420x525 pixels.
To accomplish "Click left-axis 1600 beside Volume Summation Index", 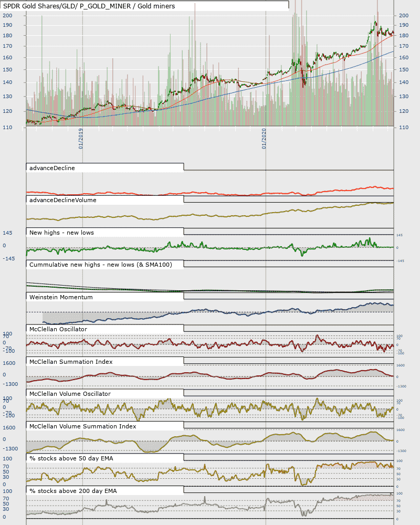I will click(x=9, y=427).
